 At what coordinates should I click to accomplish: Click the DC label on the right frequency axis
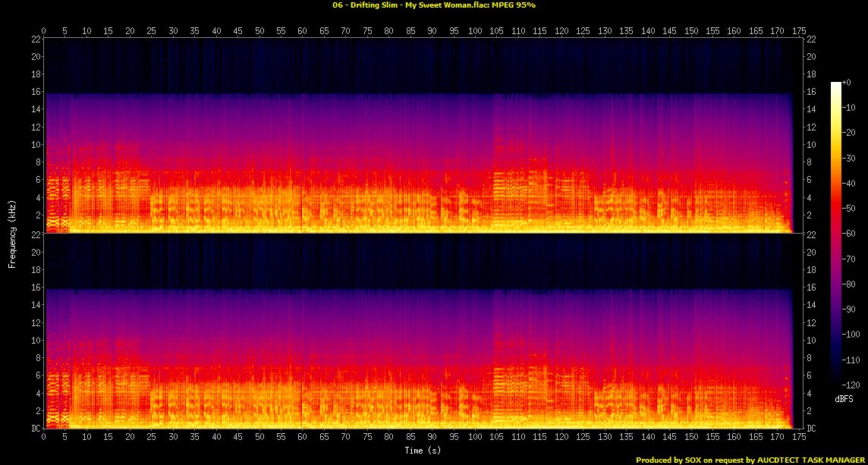coord(810,429)
